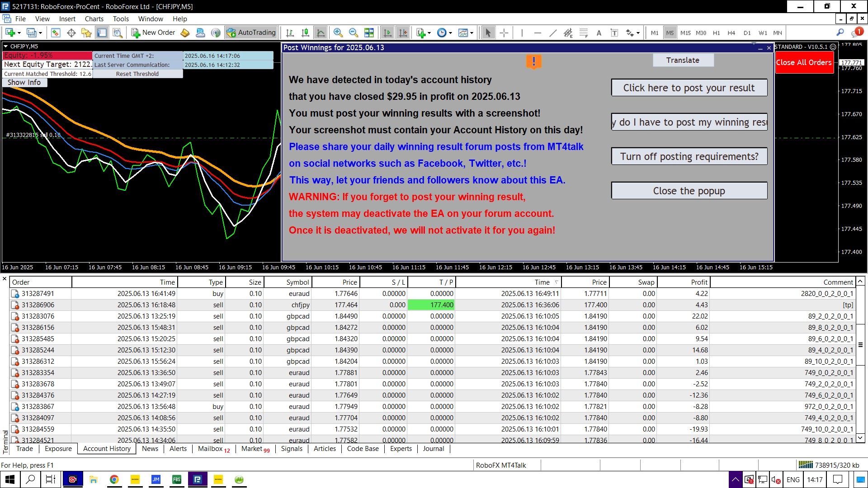The image size is (868, 488).
Task: Open the Tile Windows layout icon
Action: coord(369,33)
